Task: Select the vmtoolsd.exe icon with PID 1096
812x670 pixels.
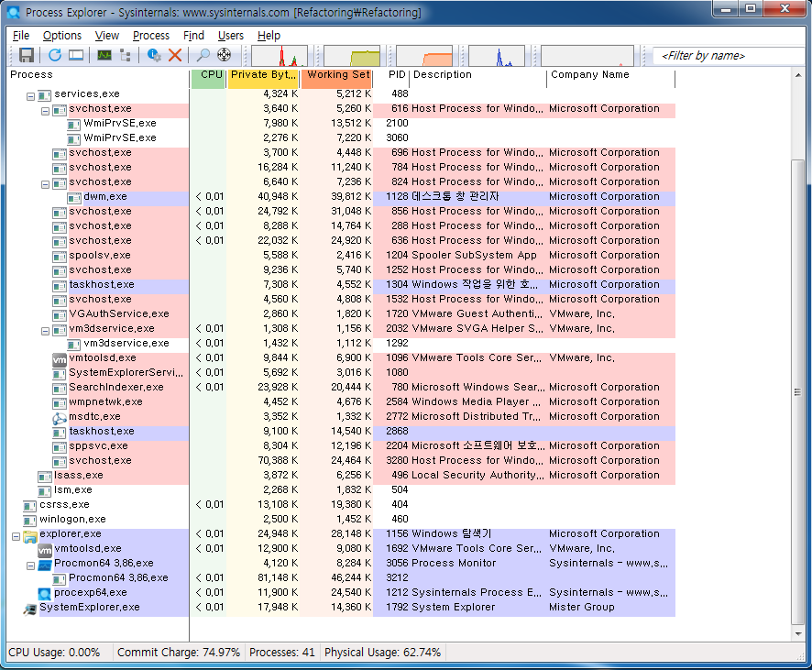Action: (x=60, y=358)
